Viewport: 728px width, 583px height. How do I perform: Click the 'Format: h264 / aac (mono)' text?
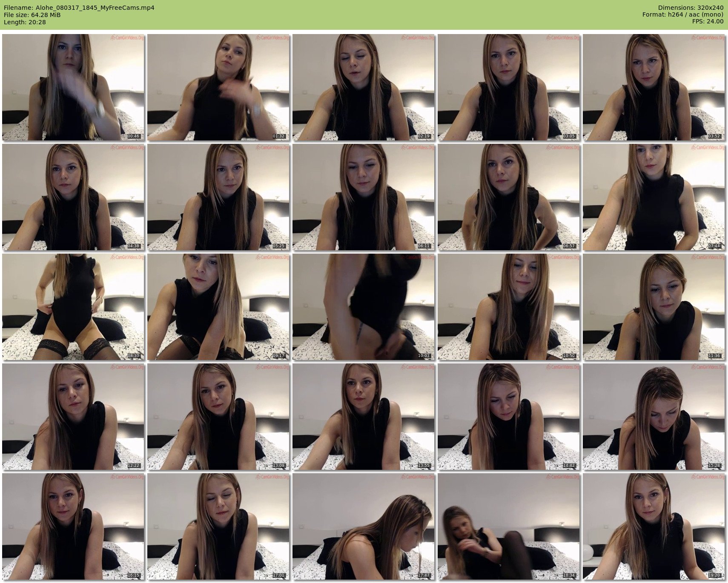tap(683, 14)
